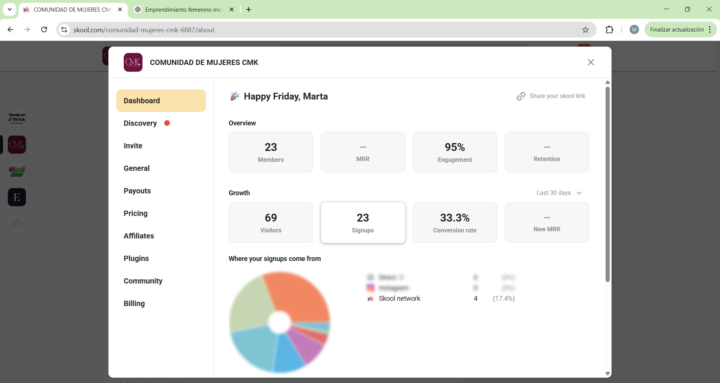
Task: Click the link chain icon
Action: point(521,96)
